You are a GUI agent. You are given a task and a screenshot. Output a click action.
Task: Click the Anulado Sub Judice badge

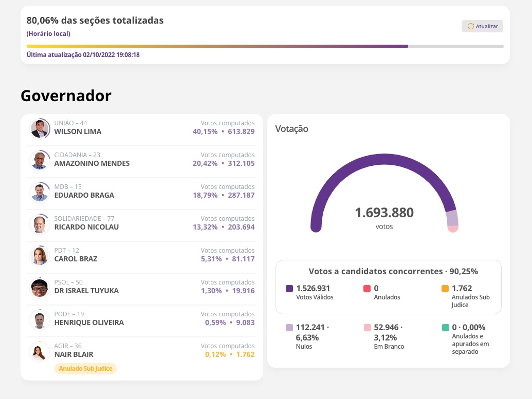[x=85, y=369]
